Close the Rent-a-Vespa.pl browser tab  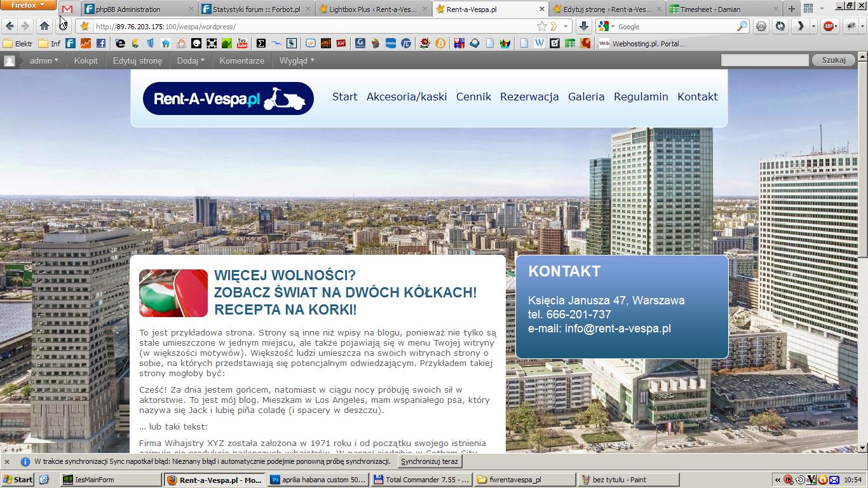pyautogui.click(x=541, y=10)
